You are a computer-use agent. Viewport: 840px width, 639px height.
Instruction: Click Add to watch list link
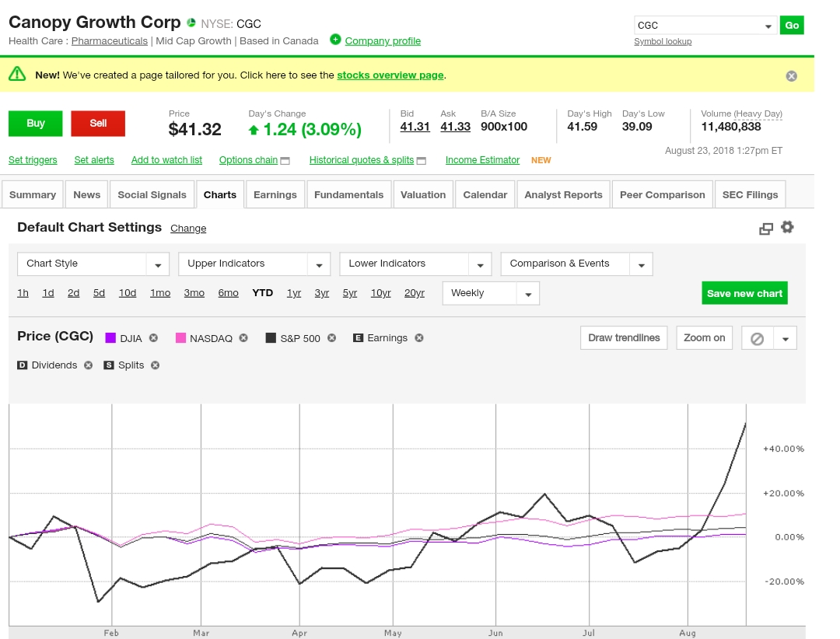166,160
